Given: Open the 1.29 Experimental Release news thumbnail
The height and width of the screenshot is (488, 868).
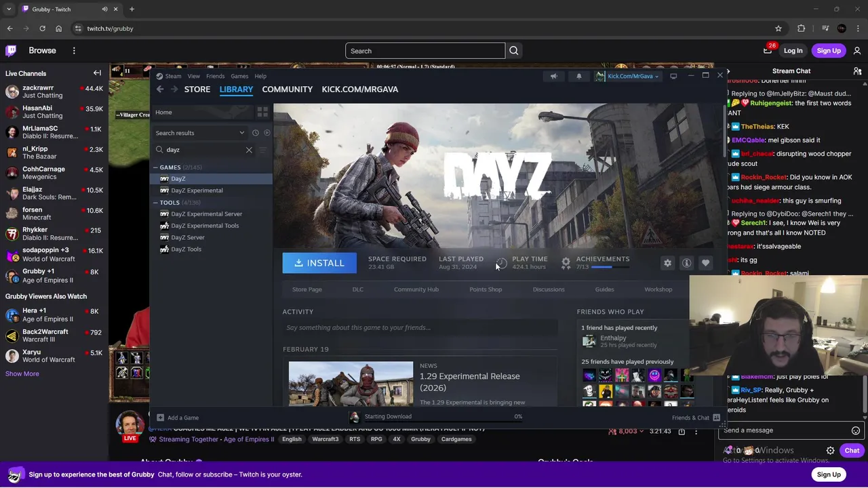Looking at the screenshot, I should click(351, 384).
